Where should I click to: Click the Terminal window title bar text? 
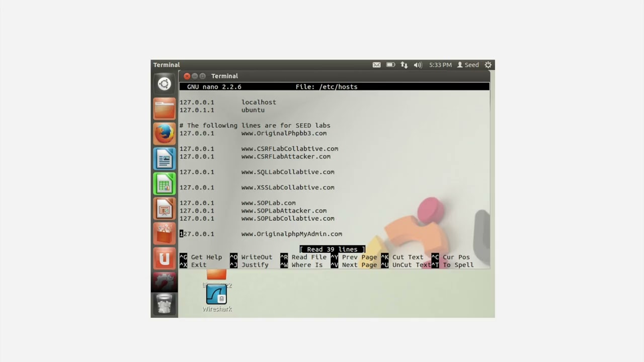(224, 76)
